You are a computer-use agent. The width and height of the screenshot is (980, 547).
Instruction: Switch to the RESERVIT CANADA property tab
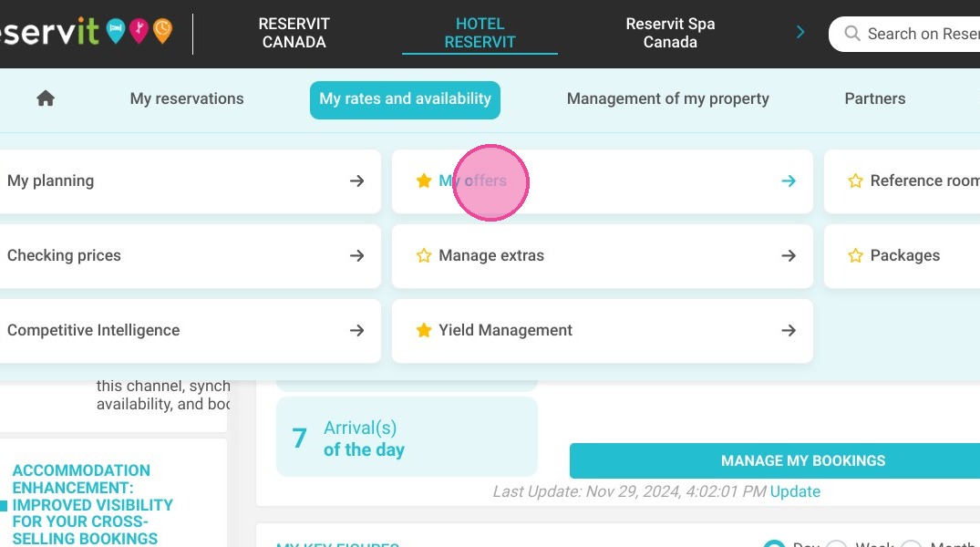tap(294, 33)
